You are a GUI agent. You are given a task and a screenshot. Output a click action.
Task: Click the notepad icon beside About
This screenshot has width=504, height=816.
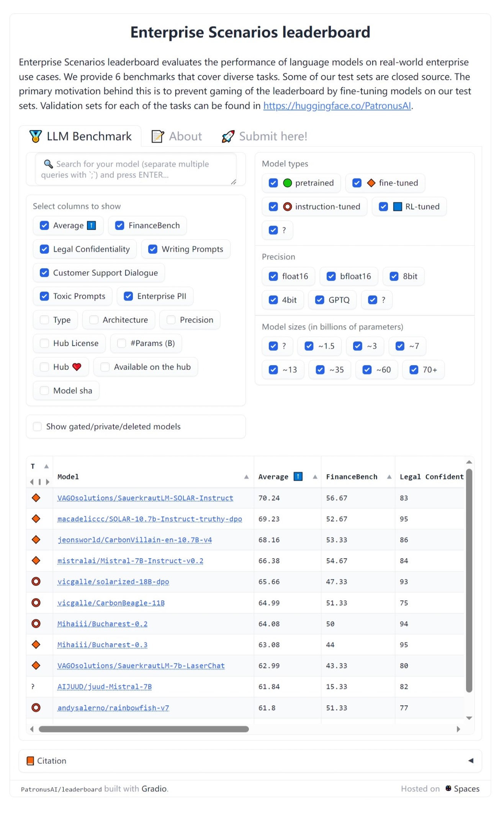[x=158, y=136]
